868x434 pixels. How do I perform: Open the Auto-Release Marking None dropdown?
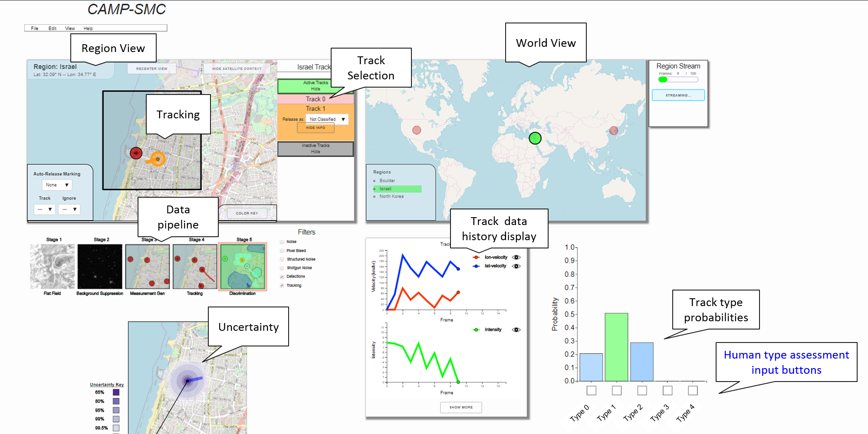pyautogui.click(x=57, y=185)
